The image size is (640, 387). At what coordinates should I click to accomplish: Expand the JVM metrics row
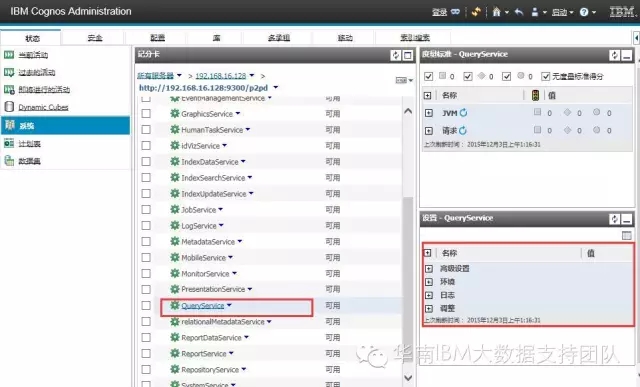click(429, 113)
